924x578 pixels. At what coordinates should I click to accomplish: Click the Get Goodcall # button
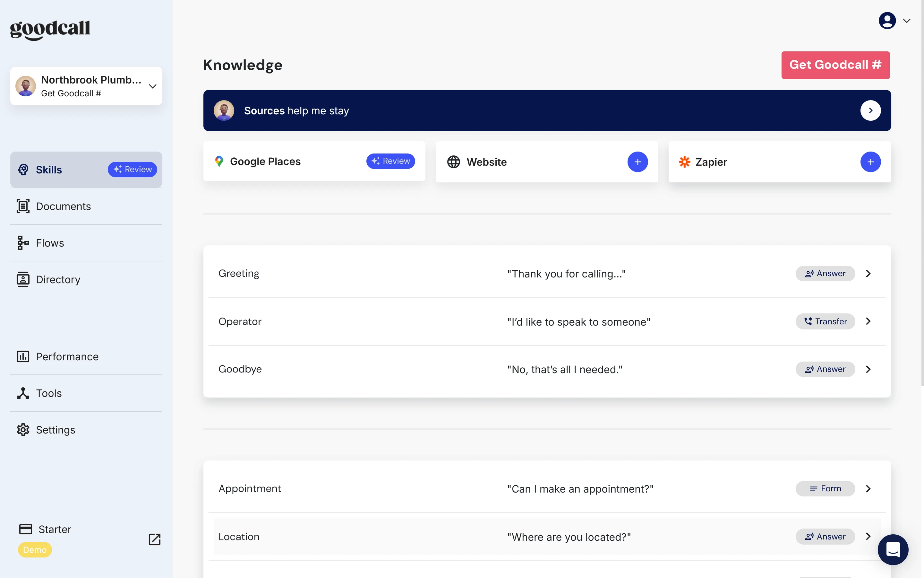point(835,65)
